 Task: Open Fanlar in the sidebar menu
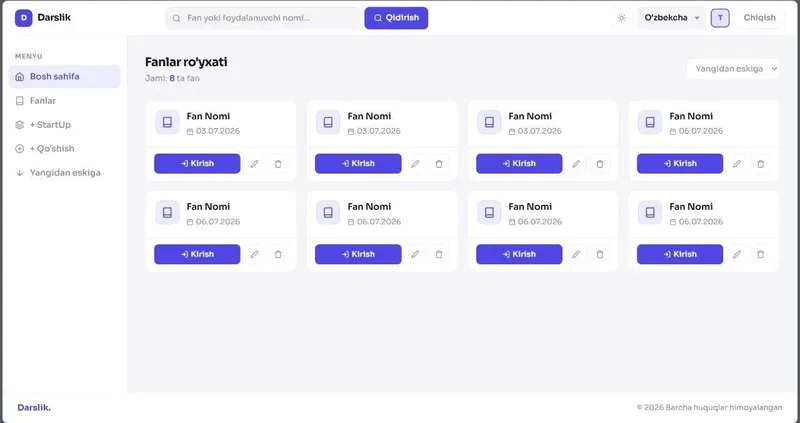(x=65, y=101)
